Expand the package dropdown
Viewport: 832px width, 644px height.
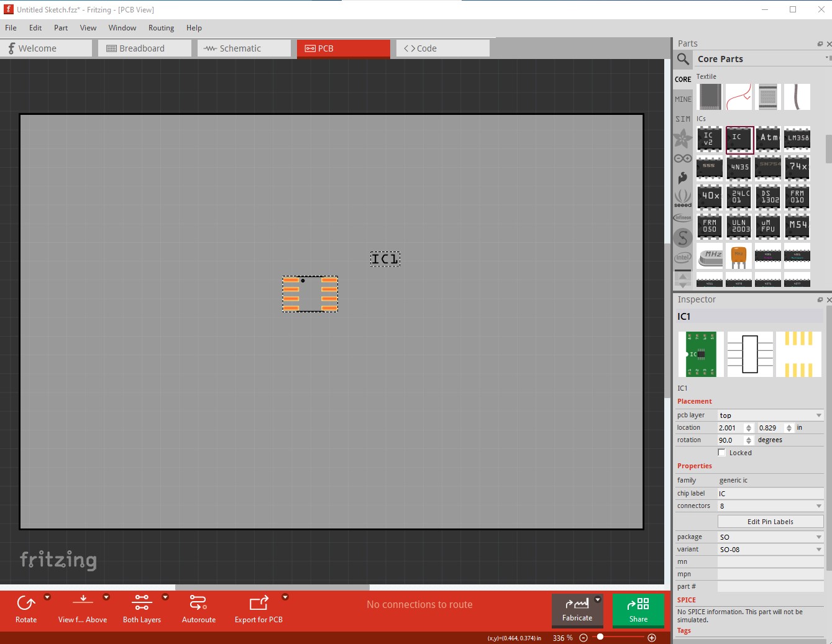point(770,537)
